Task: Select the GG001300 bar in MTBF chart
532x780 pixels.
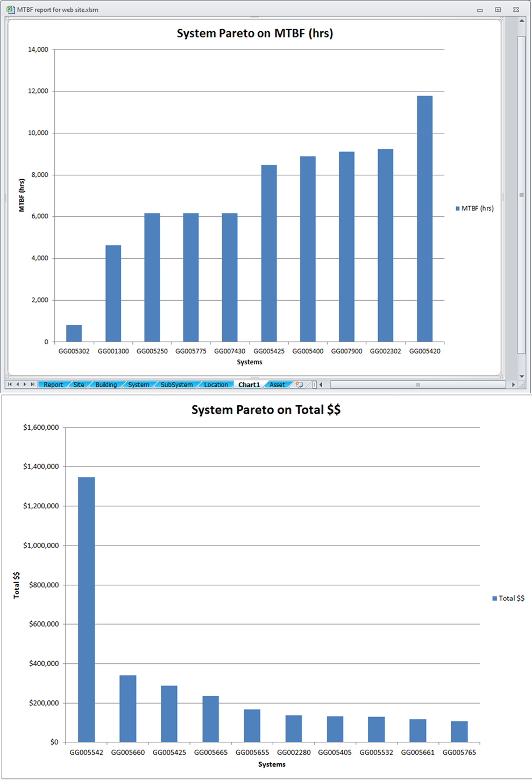Action: 113,294
